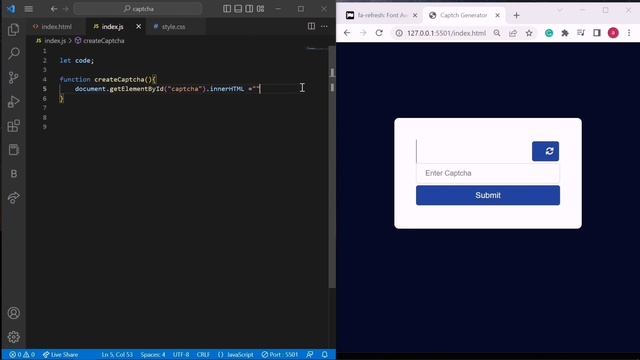640x360 pixels.
Task: Click the Enter Captcha input field
Action: pyautogui.click(x=488, y=173)
